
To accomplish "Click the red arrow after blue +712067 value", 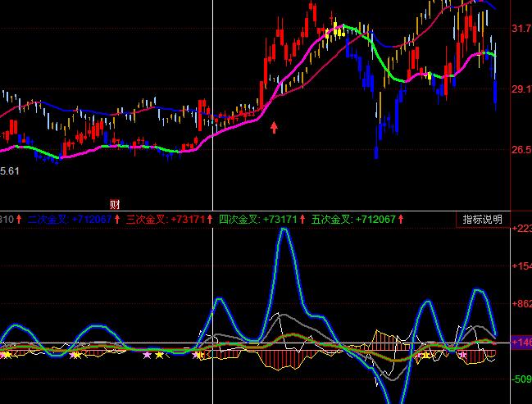I will (x=117, y=220).
